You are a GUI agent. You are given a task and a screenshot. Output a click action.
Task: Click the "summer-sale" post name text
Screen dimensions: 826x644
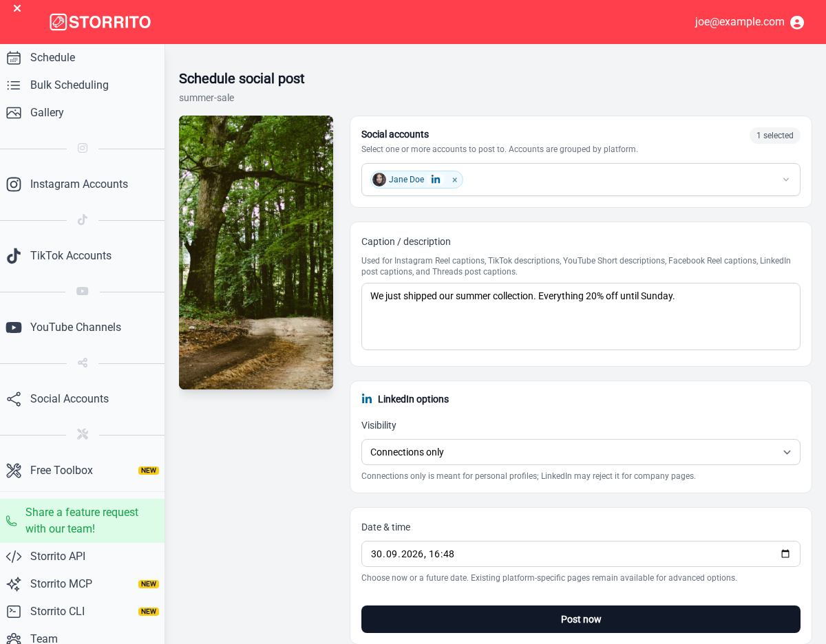point(206,98)
